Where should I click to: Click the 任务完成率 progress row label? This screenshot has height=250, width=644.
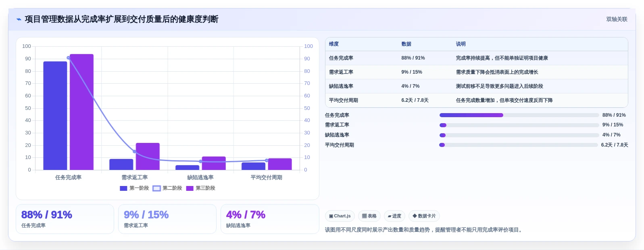(x=337, y=115)
